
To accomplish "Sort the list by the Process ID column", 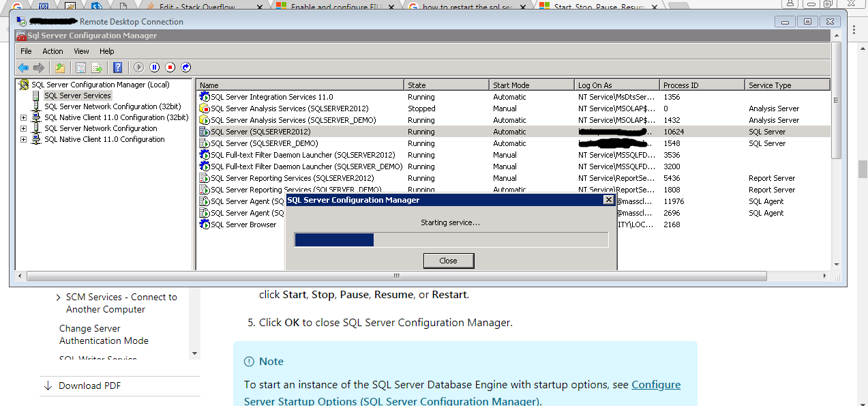I will tap(702, 85).
